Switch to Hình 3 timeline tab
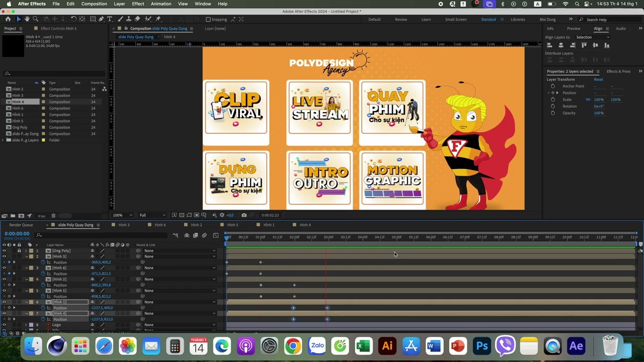 point(124,225)
